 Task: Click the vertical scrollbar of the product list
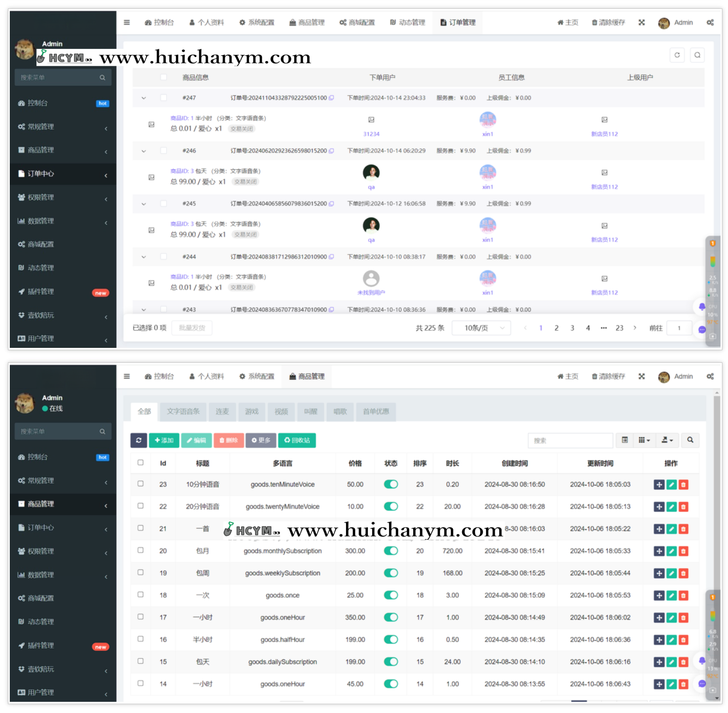click(717, 513)
